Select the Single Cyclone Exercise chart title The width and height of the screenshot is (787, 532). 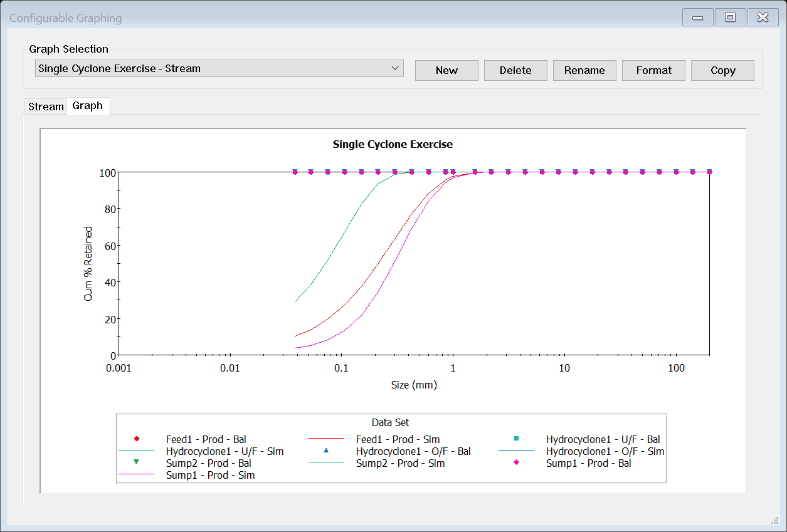coord(393,144)
